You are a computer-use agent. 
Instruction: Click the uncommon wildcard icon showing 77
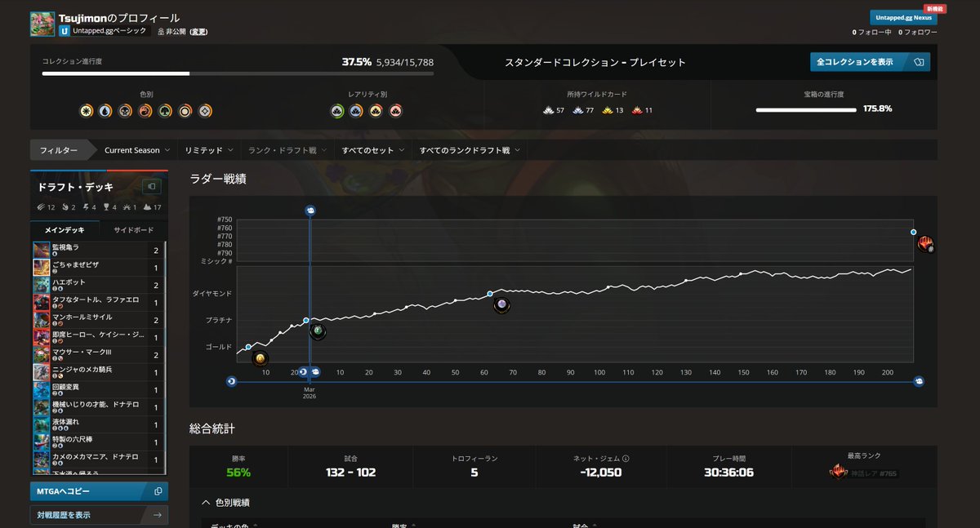577,109
